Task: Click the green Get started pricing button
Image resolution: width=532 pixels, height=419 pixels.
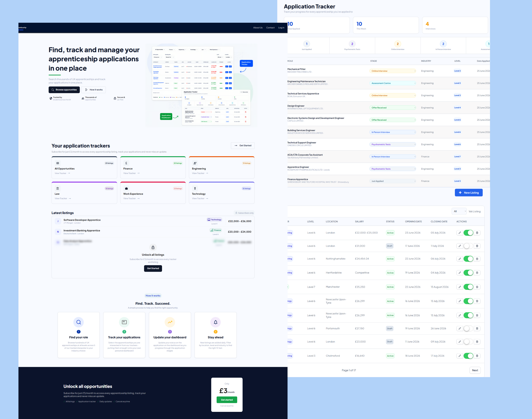Action: point(227,400)
